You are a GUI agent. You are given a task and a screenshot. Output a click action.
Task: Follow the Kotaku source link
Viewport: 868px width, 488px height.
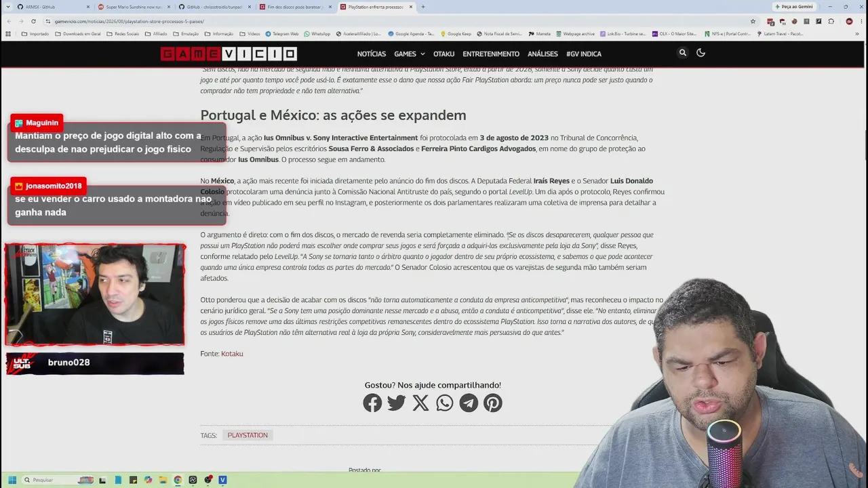pyautogui.click(x=232, y=354)
